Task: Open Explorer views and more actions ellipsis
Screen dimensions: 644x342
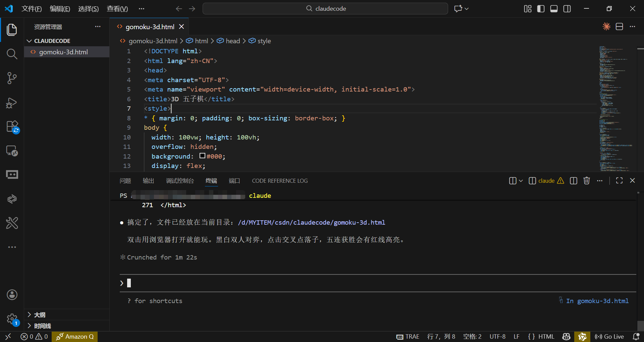Action: point(98,26)
